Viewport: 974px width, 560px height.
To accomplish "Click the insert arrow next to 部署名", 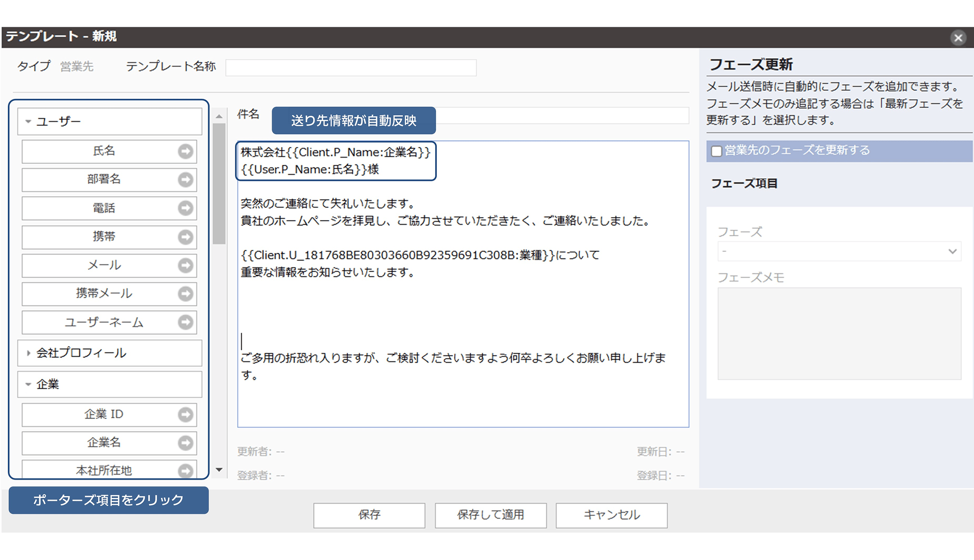I will pos(185,179).
